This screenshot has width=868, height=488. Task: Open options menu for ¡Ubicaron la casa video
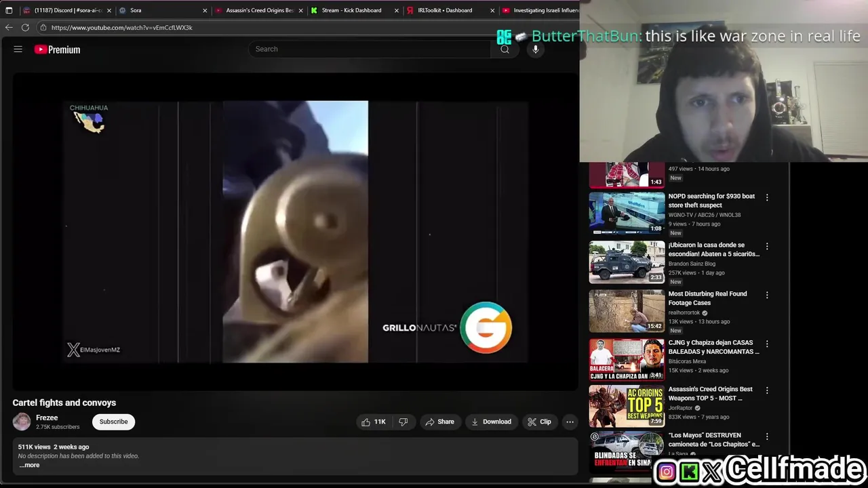[767, 246]
